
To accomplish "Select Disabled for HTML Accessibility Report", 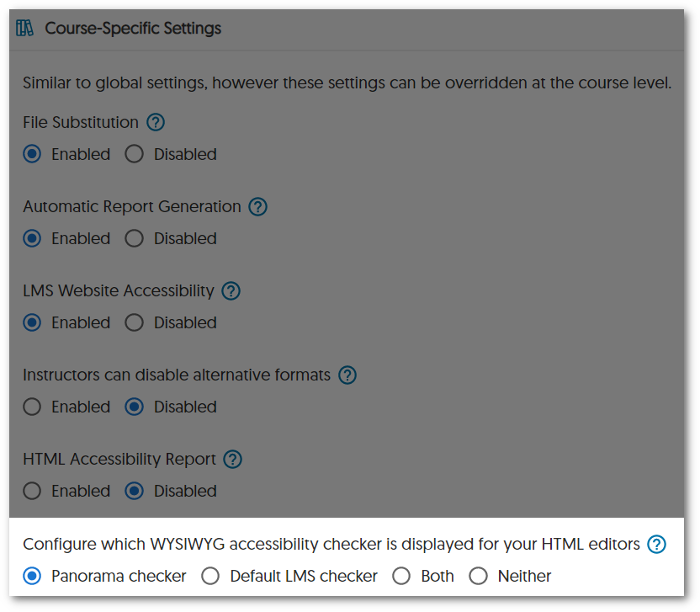I will click(135, 492).
